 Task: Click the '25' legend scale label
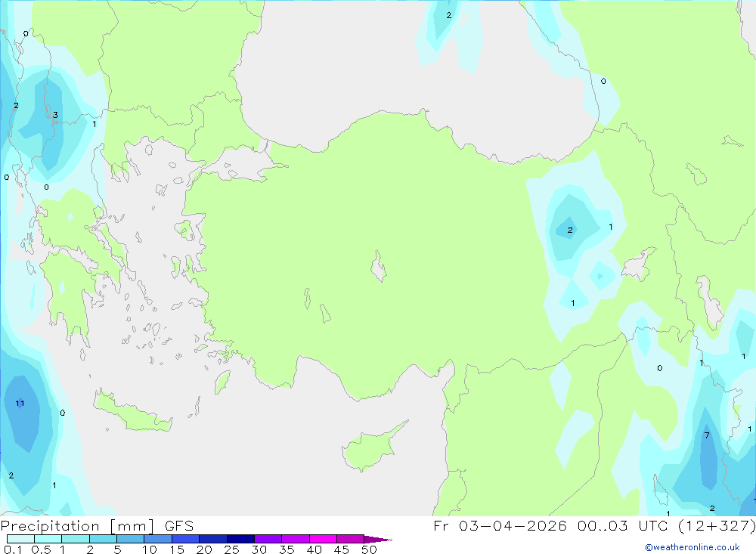tap(231, 549)
